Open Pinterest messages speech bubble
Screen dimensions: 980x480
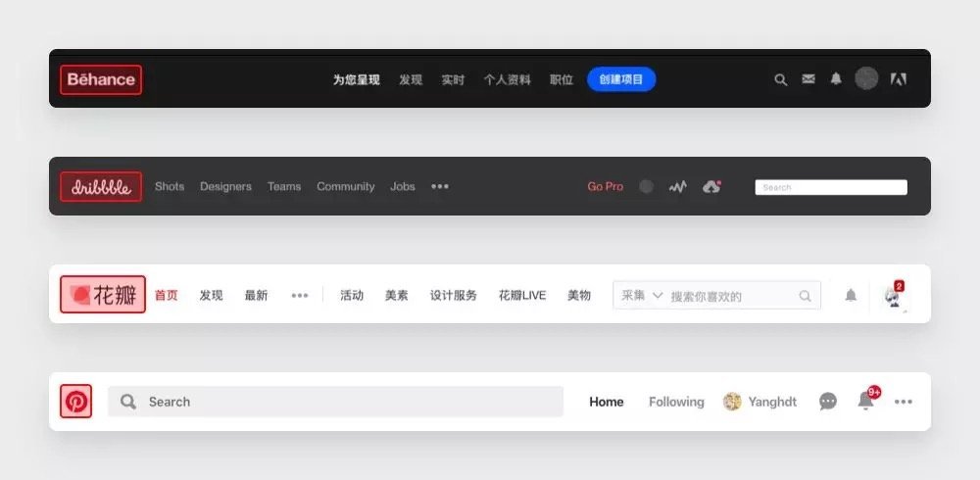[x=828, y=402]
